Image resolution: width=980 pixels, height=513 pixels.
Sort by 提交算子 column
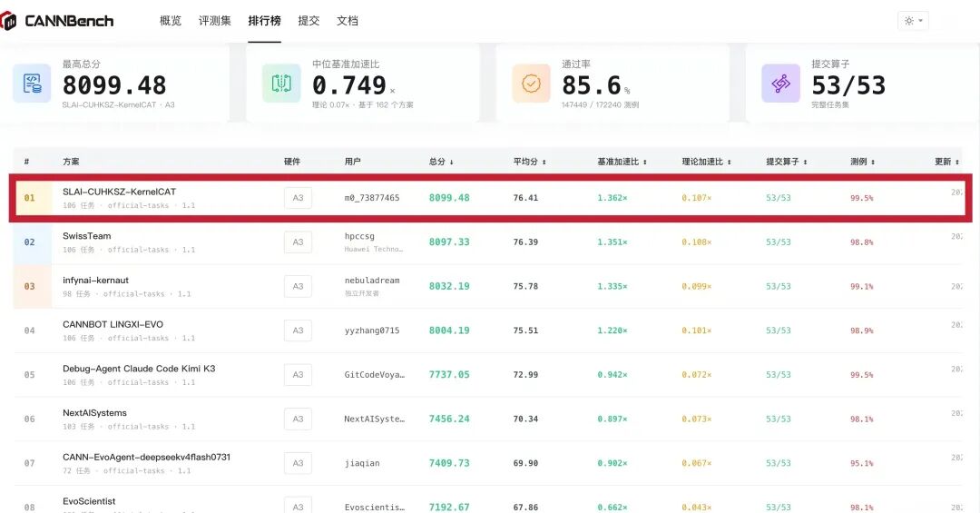[x=786, y=162]
